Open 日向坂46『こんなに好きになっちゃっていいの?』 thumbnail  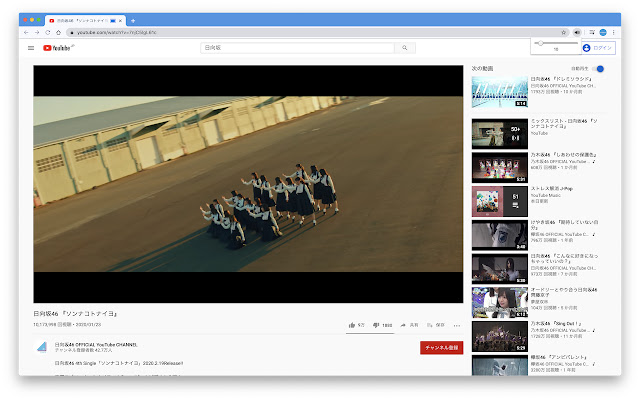point(500,269)
